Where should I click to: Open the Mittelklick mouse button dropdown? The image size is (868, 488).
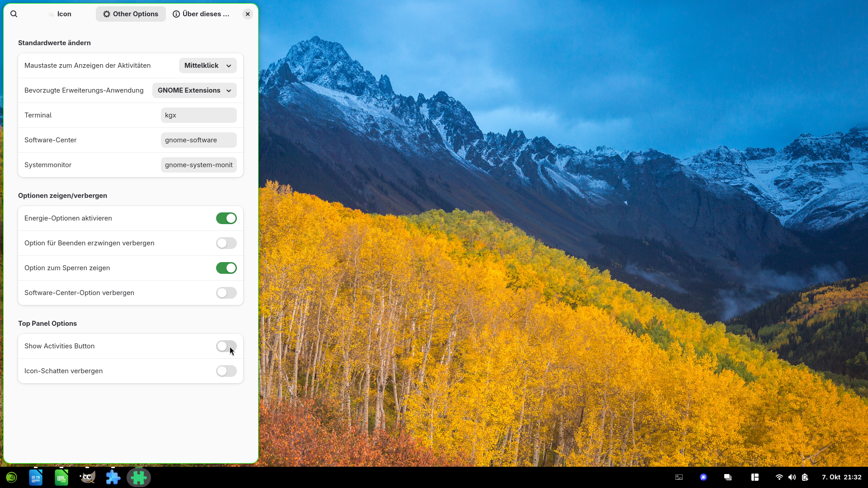point(208,66)
